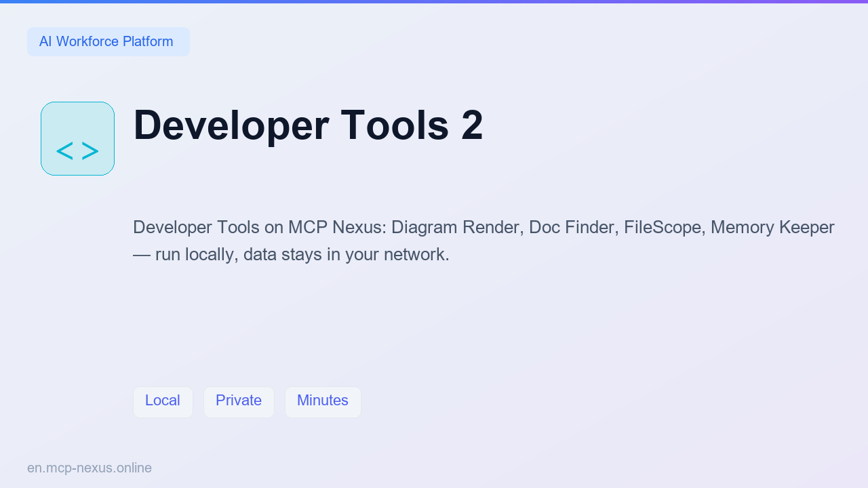868x488 pixels.
Task: Click the Private tag
Action: click(239, 402)
